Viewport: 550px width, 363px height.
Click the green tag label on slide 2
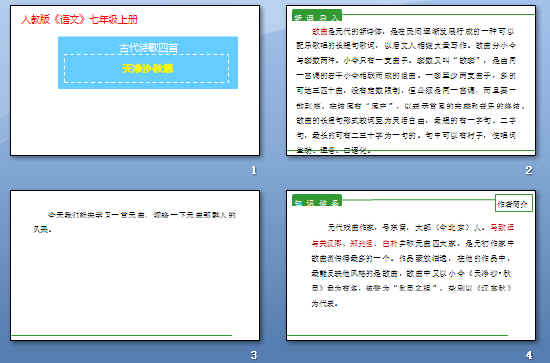[317, 15]
